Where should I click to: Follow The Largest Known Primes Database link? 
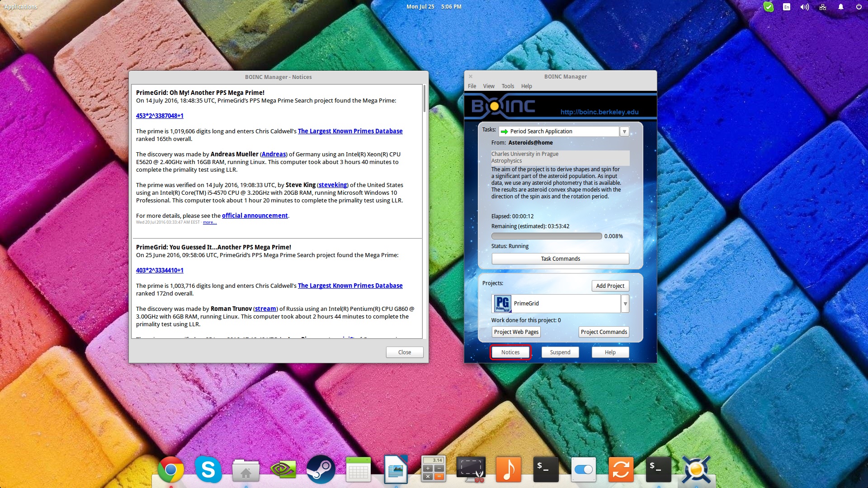350,131
